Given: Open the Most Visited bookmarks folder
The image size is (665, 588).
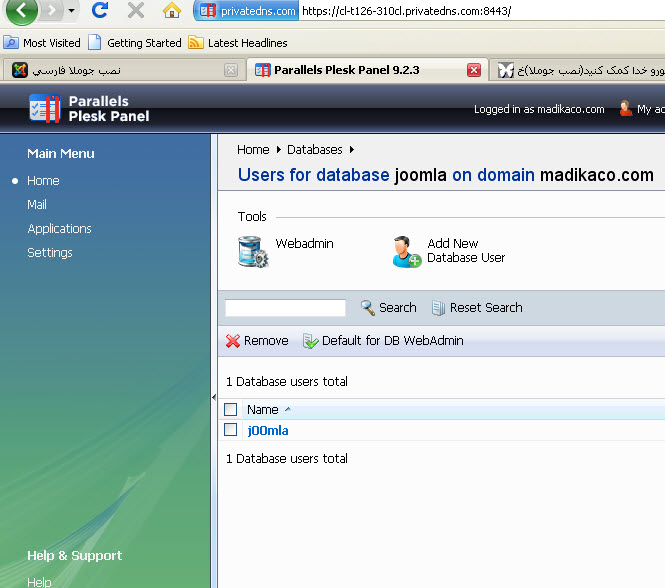Looking at the screenshot, I should pyautogui.click(x=42, y=43).
